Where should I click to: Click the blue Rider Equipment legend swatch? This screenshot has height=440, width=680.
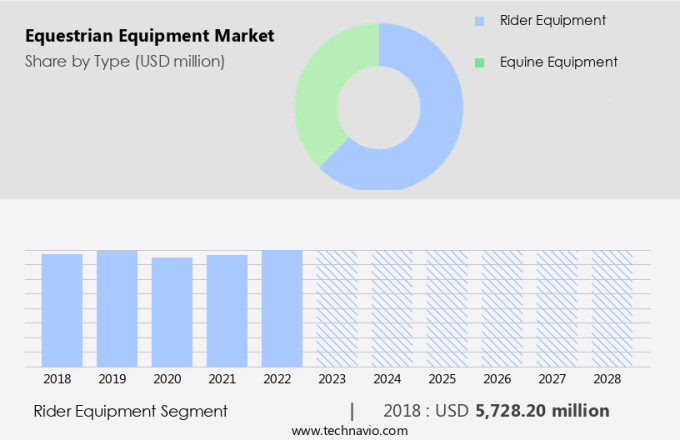coord(480,20)
